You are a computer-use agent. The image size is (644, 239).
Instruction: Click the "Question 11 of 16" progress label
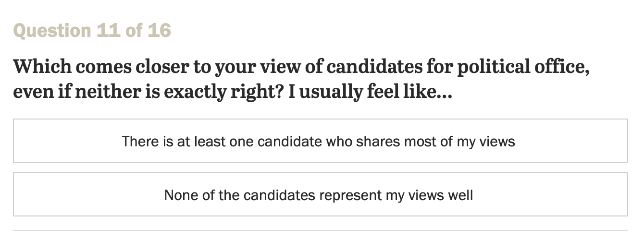coord(92,31)
